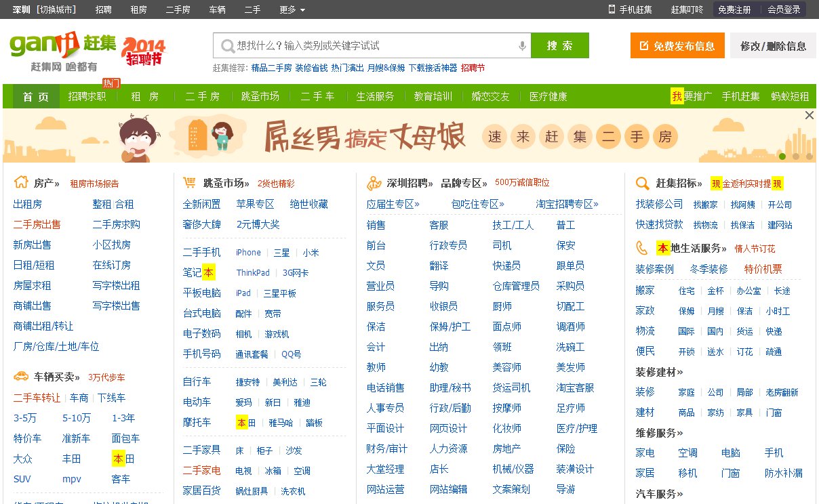Screen dimensions: 819x504
Task: Click the magnifier icon beside 赶集招标
Action: click(641, 182)
